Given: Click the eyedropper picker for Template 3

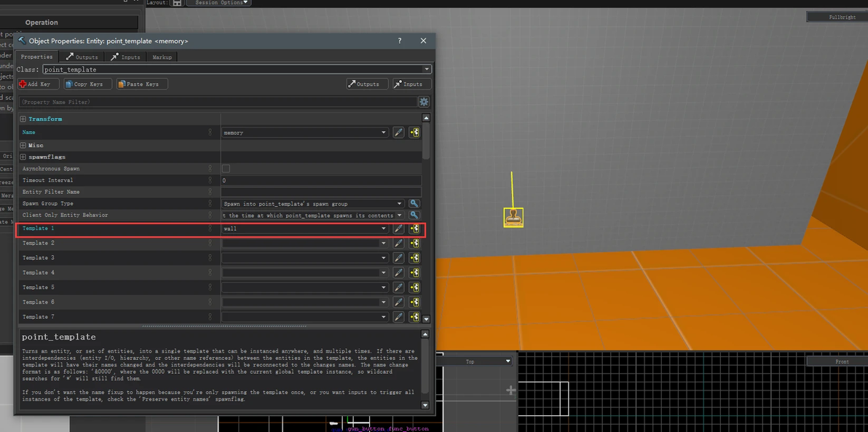Looking at the screenshot, I should click(x=398, y=258).
